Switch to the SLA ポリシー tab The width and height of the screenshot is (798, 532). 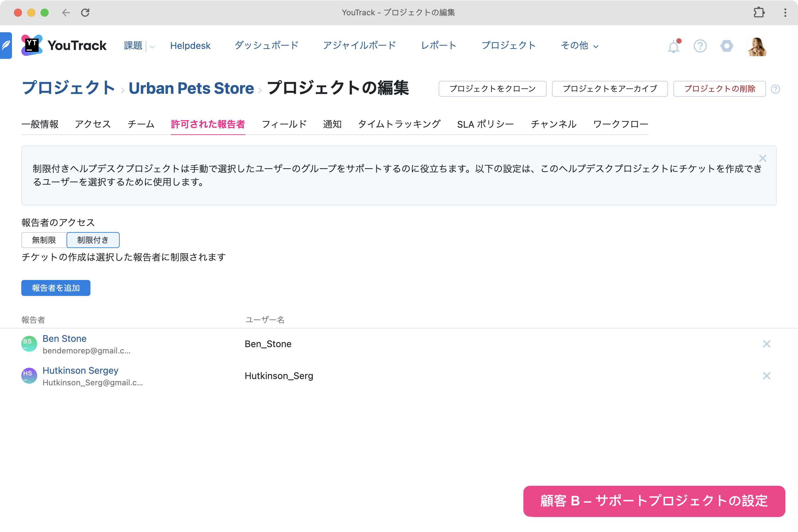click(485, 124)
